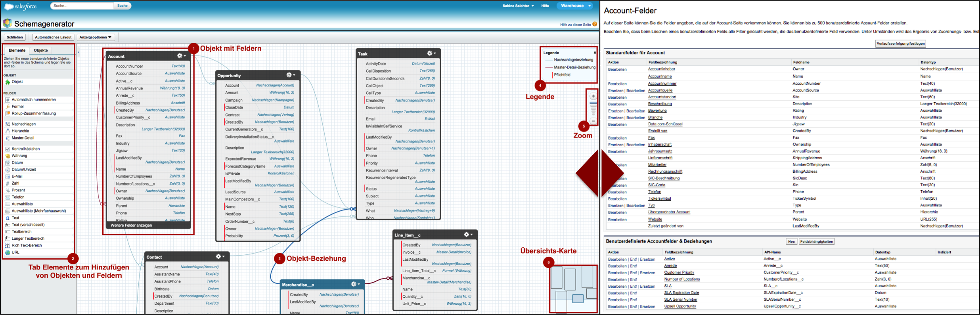Open the Contact object gear menu

tap(220, 256)
